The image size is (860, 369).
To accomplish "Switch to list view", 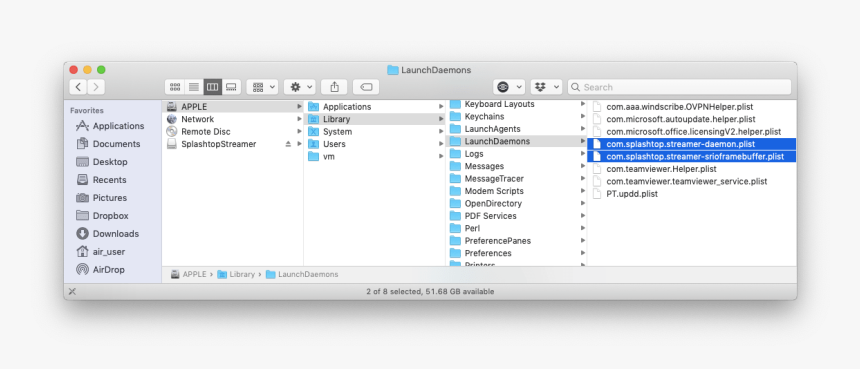I will [x=194, y=87].
